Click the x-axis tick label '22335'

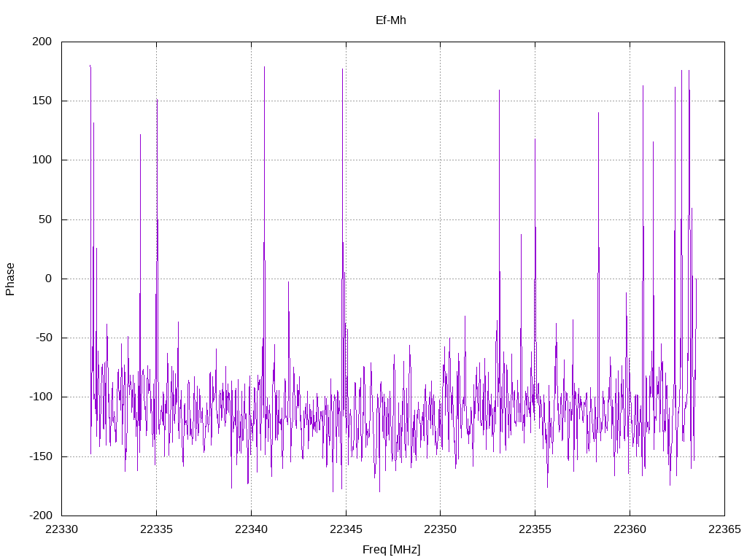pos(156,529)
